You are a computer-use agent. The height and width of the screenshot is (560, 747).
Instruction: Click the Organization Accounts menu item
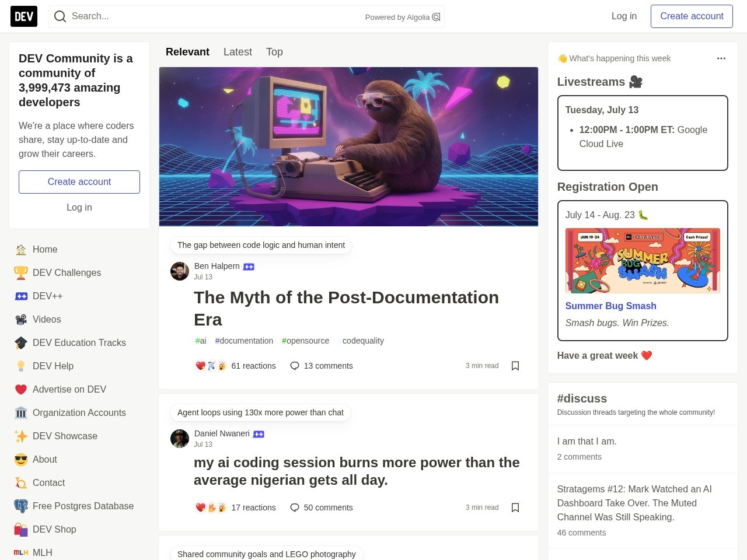tap(79, 413)
